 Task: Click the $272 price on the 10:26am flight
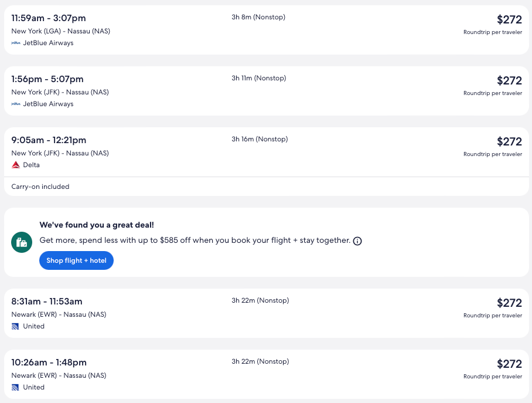pos(509,364)
